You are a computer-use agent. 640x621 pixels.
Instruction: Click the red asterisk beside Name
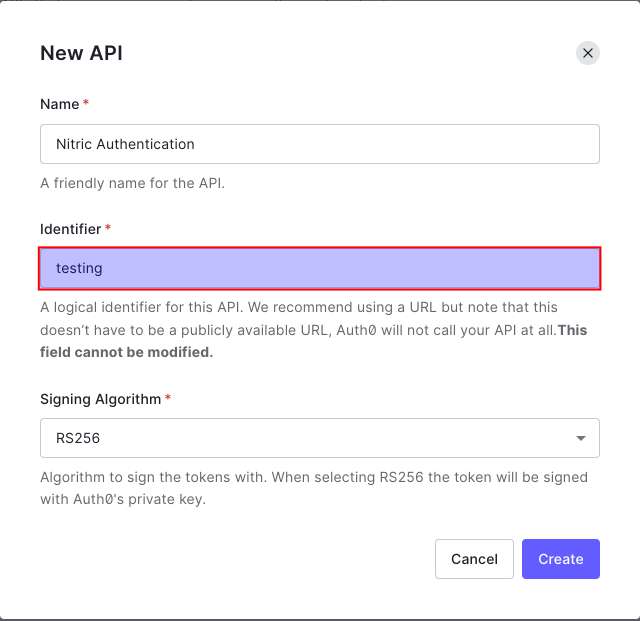(x=86, y=104)
